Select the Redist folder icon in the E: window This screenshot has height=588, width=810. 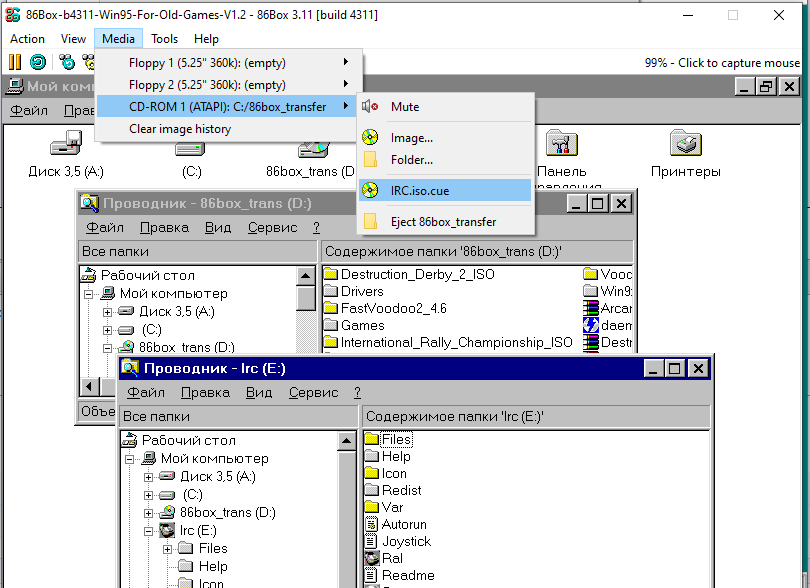coord(371,490)
